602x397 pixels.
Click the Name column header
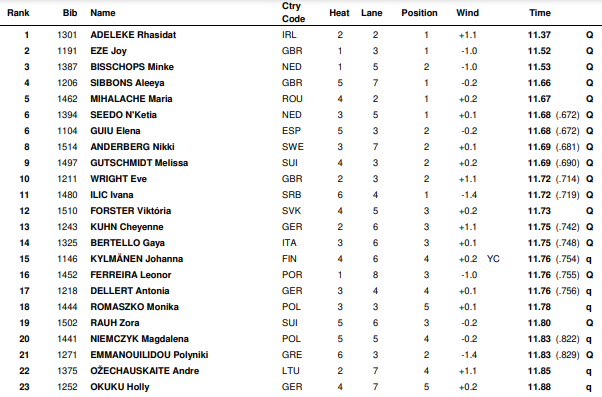click(x=103, y=13)
